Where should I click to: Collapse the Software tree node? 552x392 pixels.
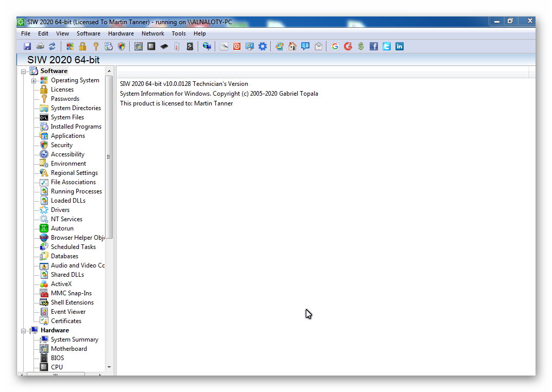pyautogui.click(x=24, y=72)
